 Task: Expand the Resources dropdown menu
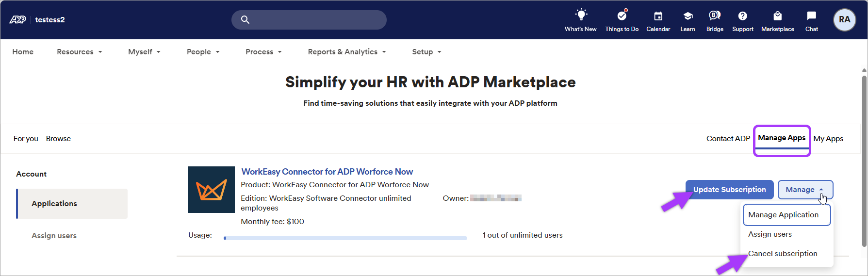80,52
